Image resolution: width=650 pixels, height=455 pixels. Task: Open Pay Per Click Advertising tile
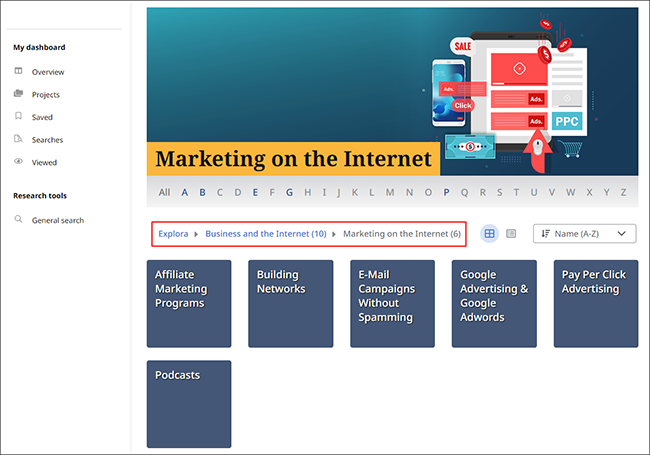(596, 304)
